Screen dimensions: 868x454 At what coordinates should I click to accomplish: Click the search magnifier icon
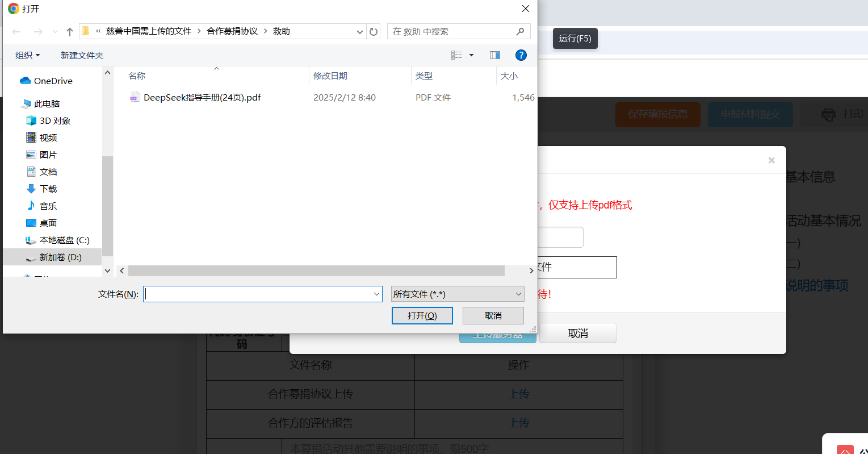[x=520, y=32]
